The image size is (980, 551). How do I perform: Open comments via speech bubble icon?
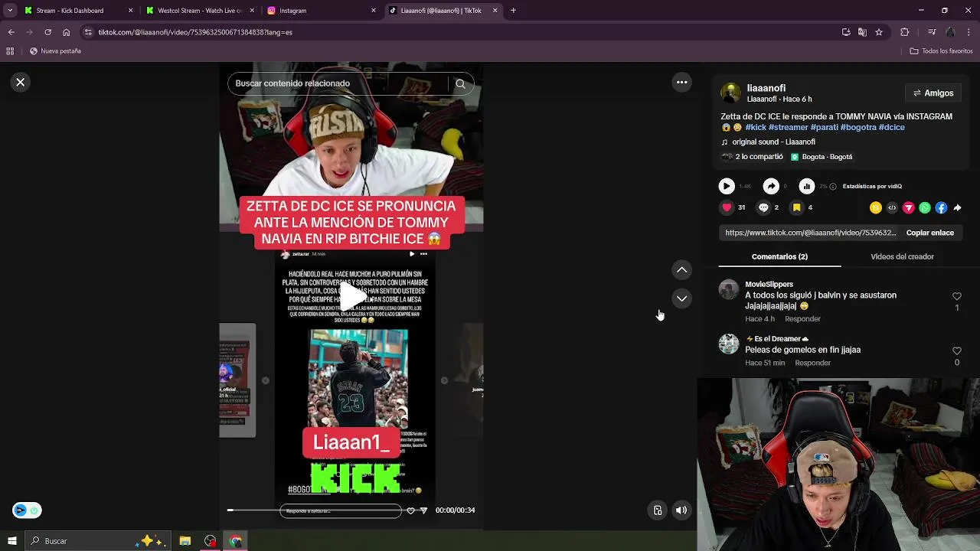(763, 207)
